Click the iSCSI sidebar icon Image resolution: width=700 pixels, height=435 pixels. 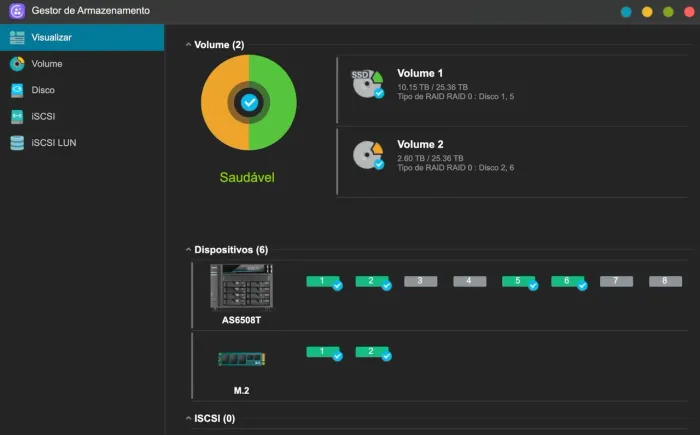point(17,116)
